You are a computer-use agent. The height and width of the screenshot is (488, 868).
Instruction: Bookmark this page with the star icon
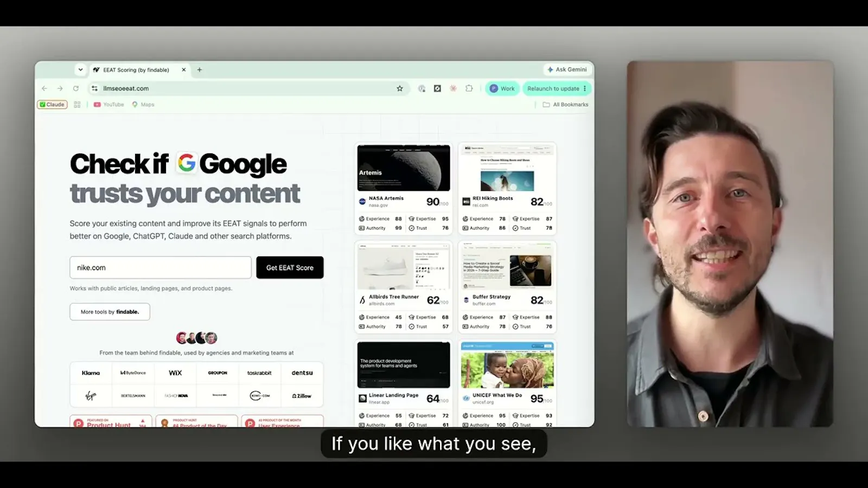pyautogui.click(x=400, y=88)
